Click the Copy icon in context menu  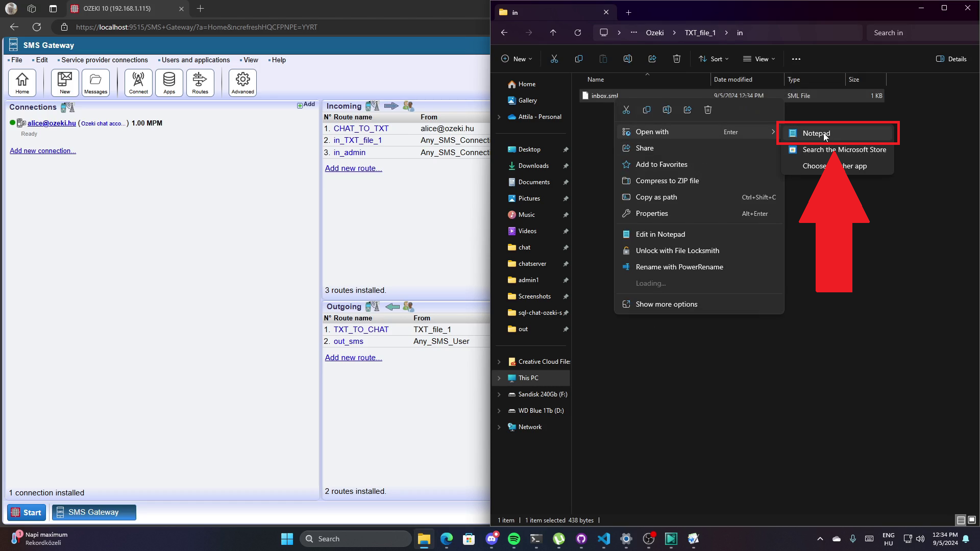(647, 110)
